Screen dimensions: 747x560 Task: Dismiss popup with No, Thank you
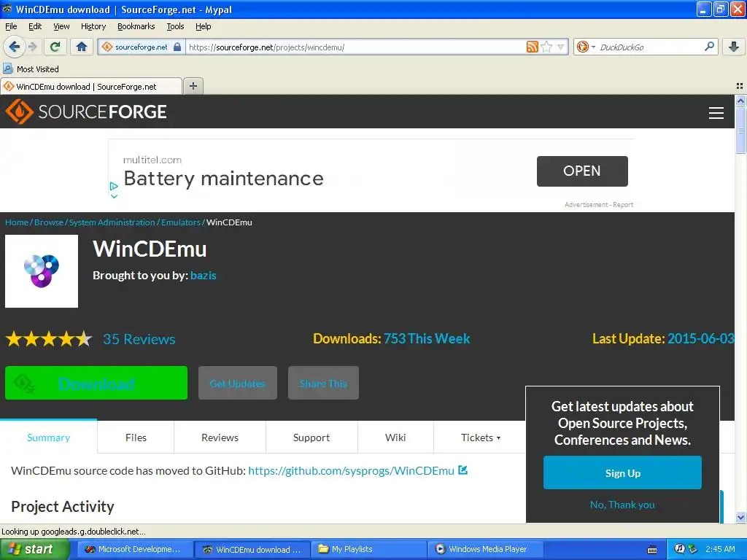coord(622,505)
